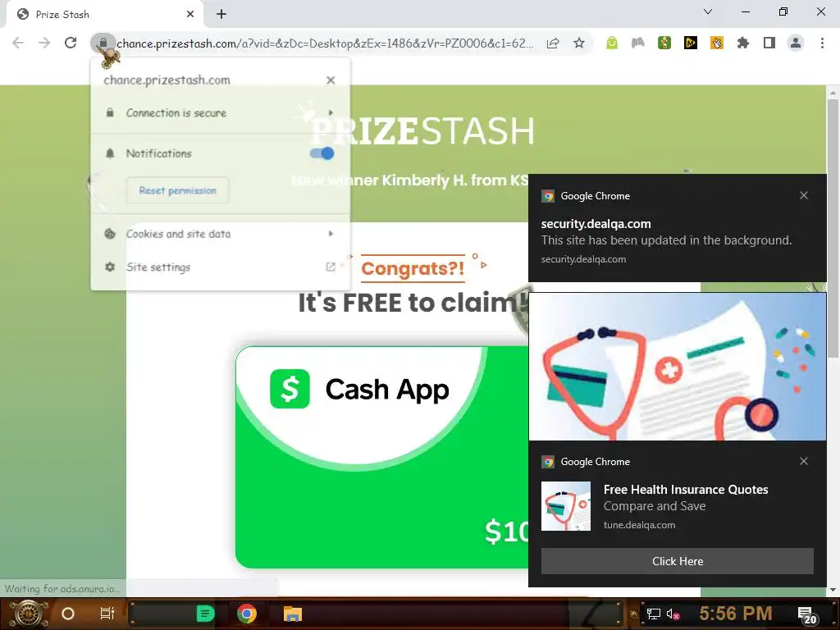Click the gear icon beside Site settings

tap(110, 267)
